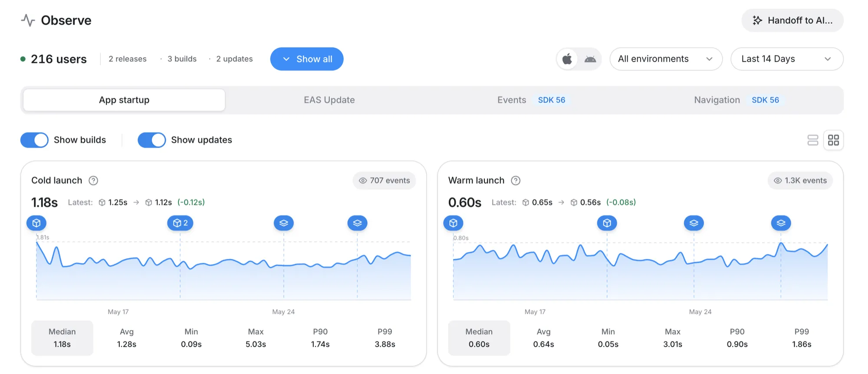868x374 pixels.
Task: Toggle the Show updates switch
Action: tap(151, 140)
